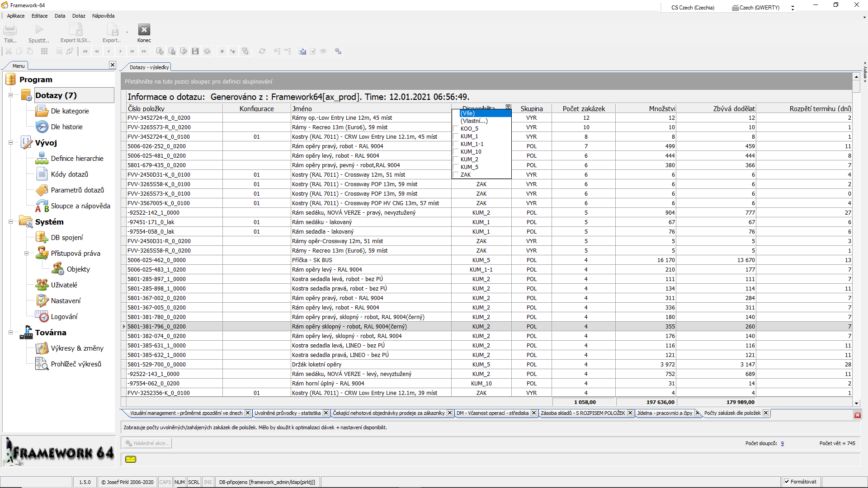Check the KUM_2 filter checkbox
The image size is (868, 488).
[456, 160]
